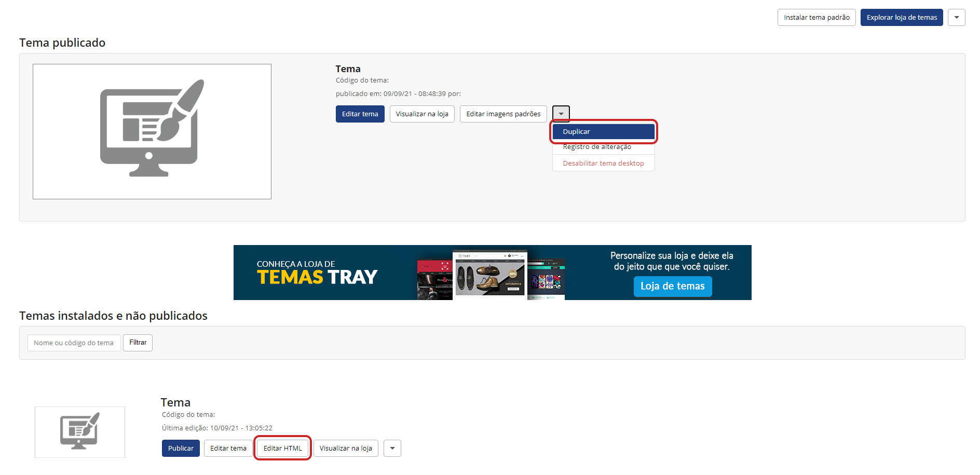Click the published theme preview image

[x=152, y=131]
